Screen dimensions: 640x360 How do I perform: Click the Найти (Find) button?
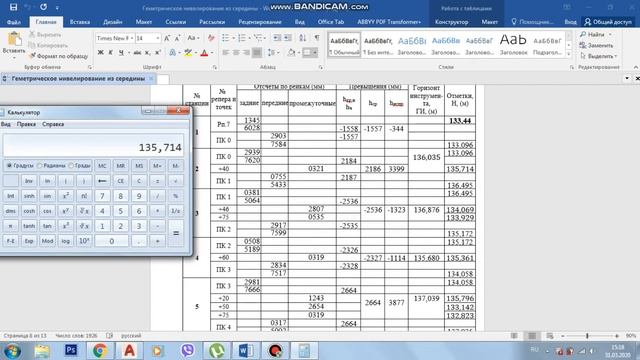pyautogui.click(x=596, y=35)
